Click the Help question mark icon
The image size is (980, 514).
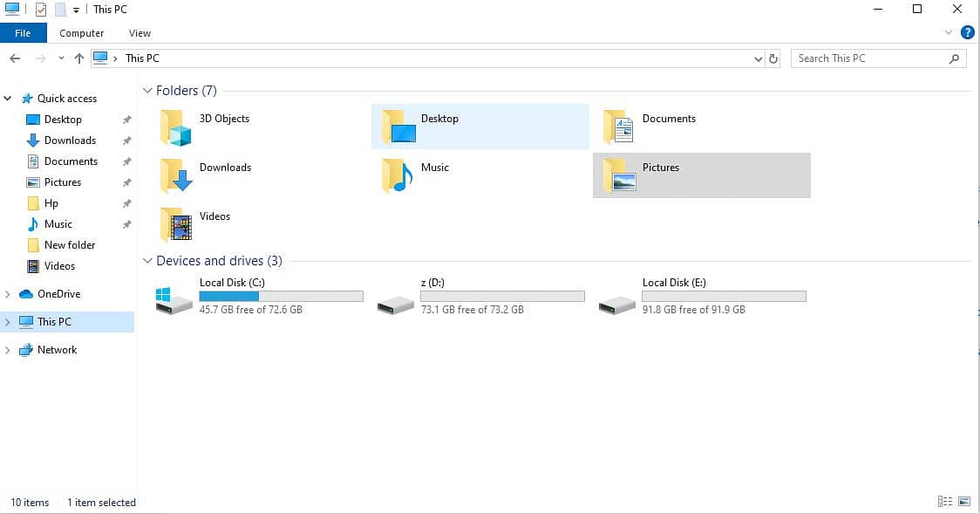tap(967, 33)
